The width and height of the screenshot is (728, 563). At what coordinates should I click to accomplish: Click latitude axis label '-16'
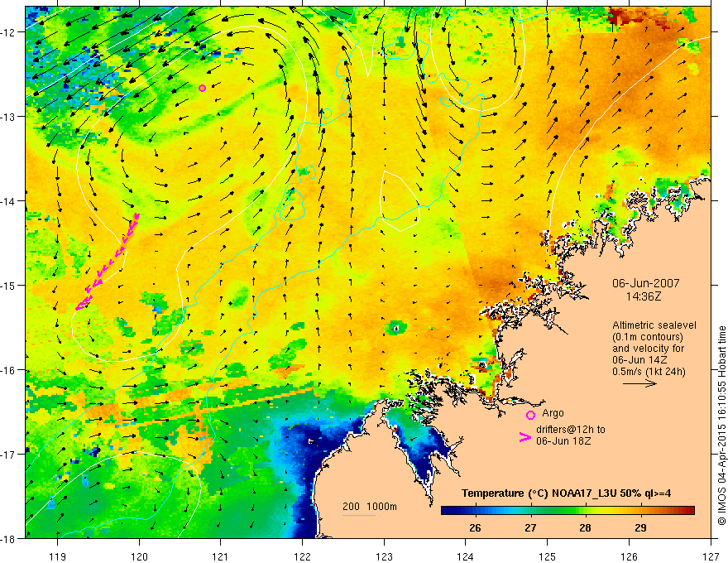pos(8,370)
